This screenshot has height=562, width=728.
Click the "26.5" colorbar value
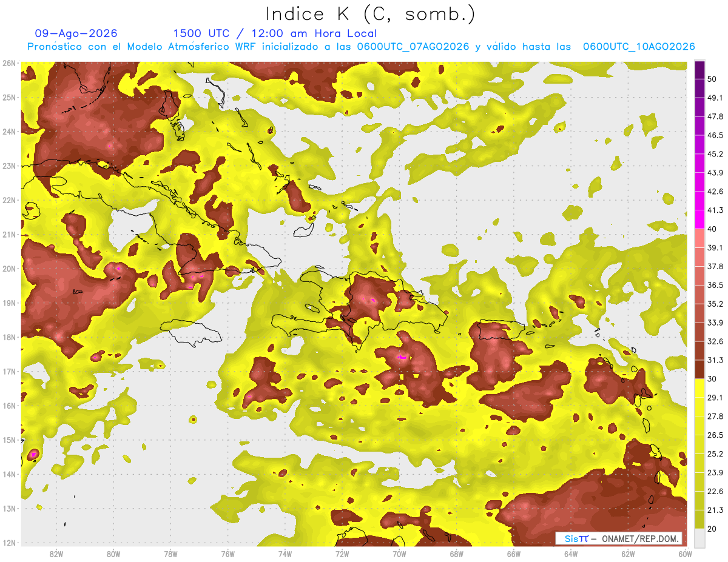715,435
